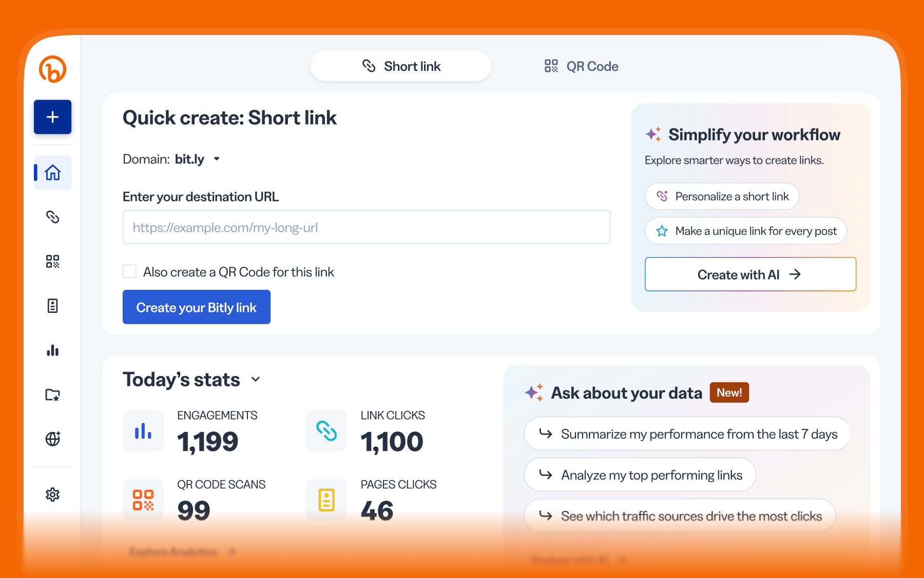Open Pages section in sidebar
924x578 pixels.
(52, 306)
